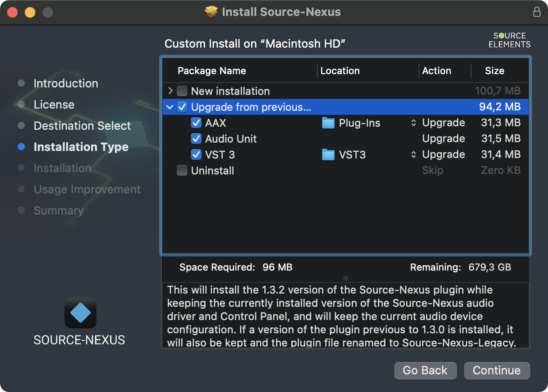Click the Source Elements logo
The image size is (548, 392).
click(510, 40)
